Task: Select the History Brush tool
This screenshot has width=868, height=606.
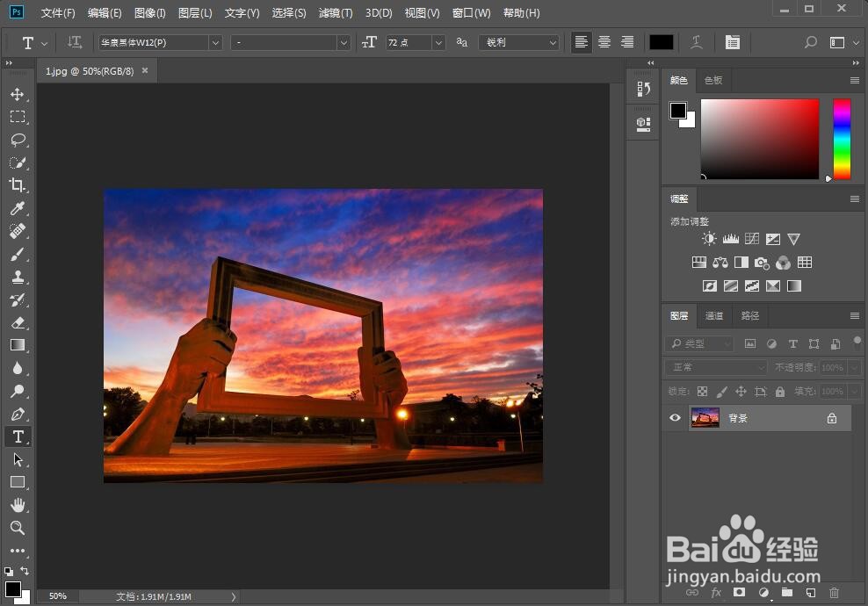Action: point(18,300)
